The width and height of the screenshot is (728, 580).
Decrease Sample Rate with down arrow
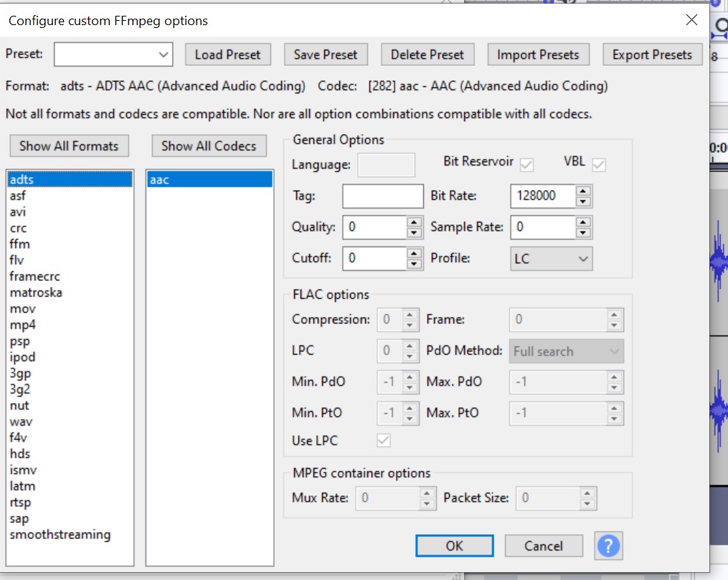[x=583, y=233]
